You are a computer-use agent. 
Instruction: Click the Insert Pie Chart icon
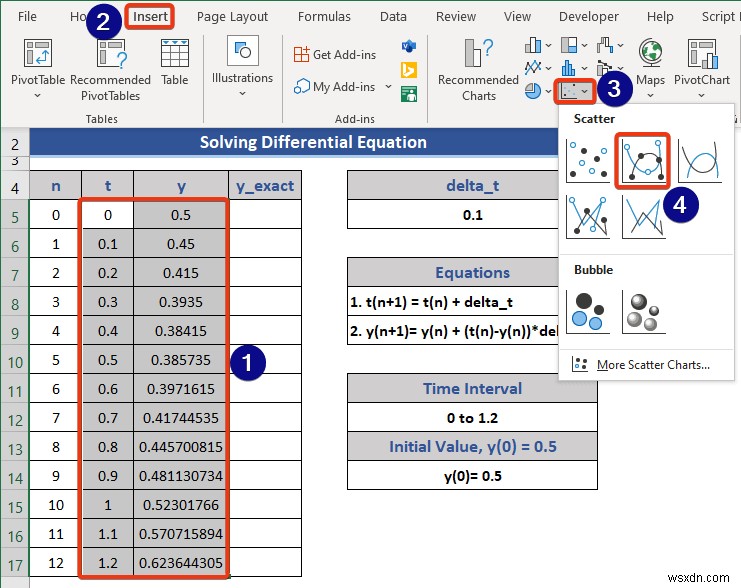[x=533, y=91]
